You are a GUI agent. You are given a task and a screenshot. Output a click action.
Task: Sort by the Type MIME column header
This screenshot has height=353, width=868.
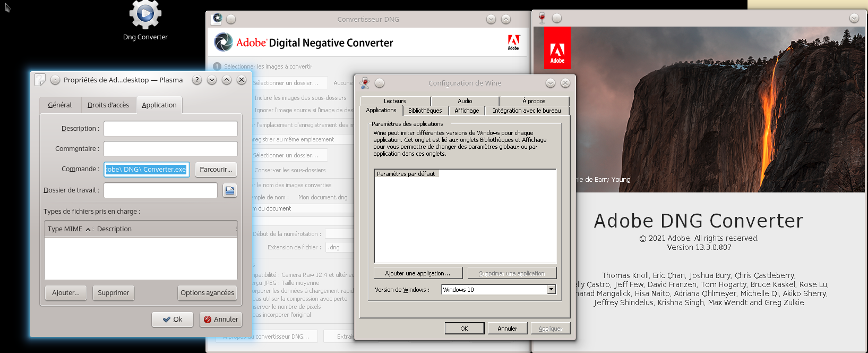68,229
